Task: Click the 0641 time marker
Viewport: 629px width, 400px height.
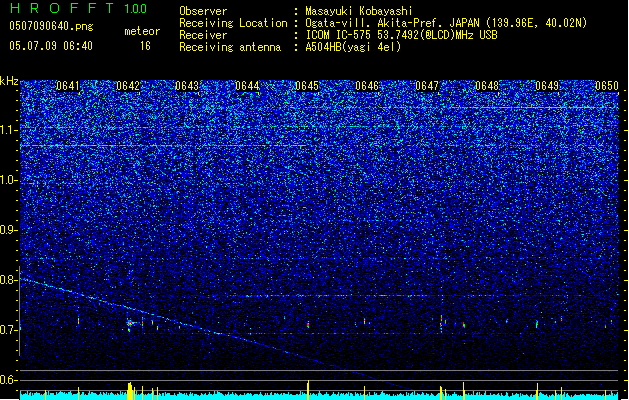Action: (x=68, y=86)
